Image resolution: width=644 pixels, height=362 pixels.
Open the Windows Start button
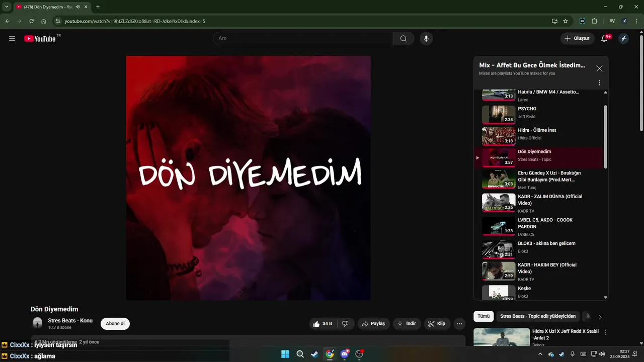click(285, 354)
